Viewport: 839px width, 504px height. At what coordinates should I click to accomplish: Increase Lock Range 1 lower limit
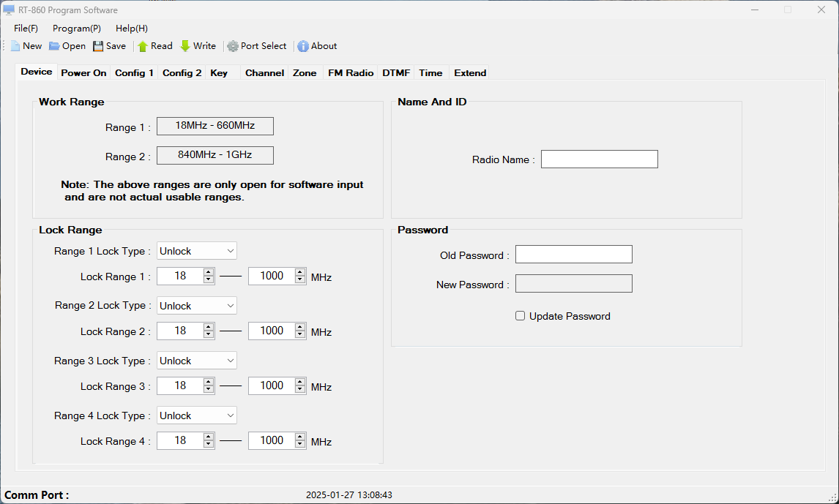[x=209, y=272]
